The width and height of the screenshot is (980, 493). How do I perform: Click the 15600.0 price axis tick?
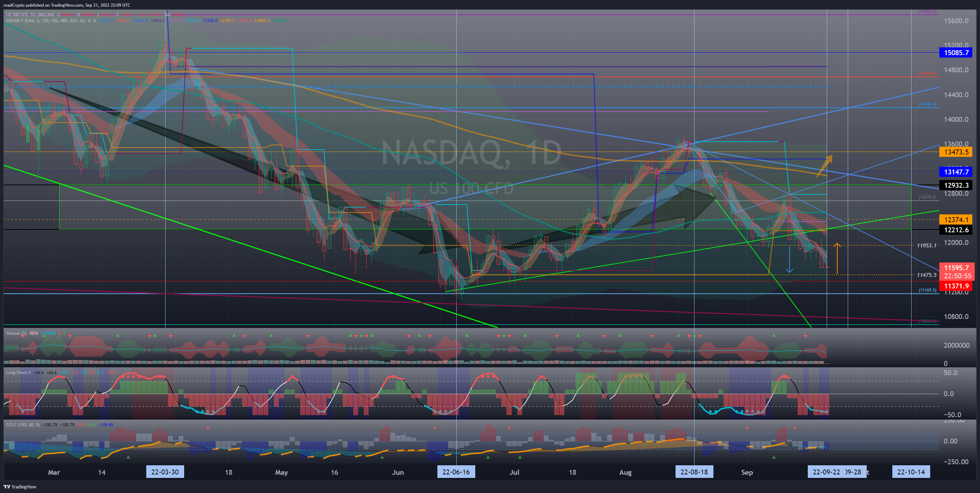(956, 21)
